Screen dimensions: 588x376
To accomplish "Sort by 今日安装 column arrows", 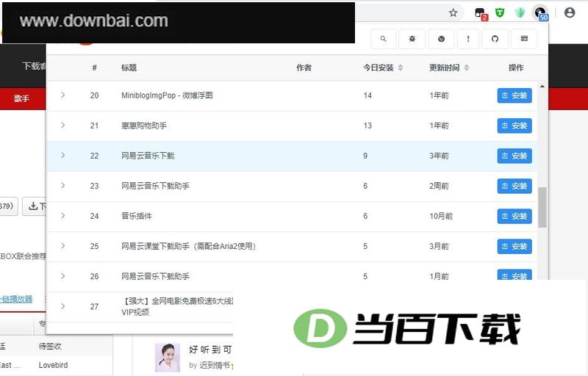I will pos(401,68).
